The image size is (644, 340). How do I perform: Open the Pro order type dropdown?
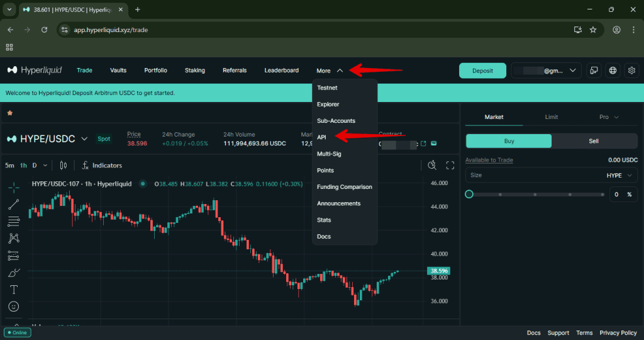pyautogui.click(x=608, y=117)
